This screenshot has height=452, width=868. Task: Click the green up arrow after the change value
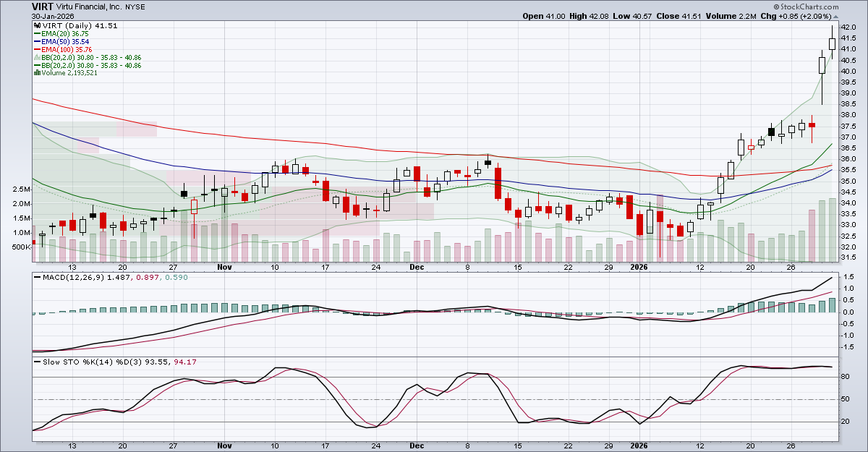[x=835, y=15]
